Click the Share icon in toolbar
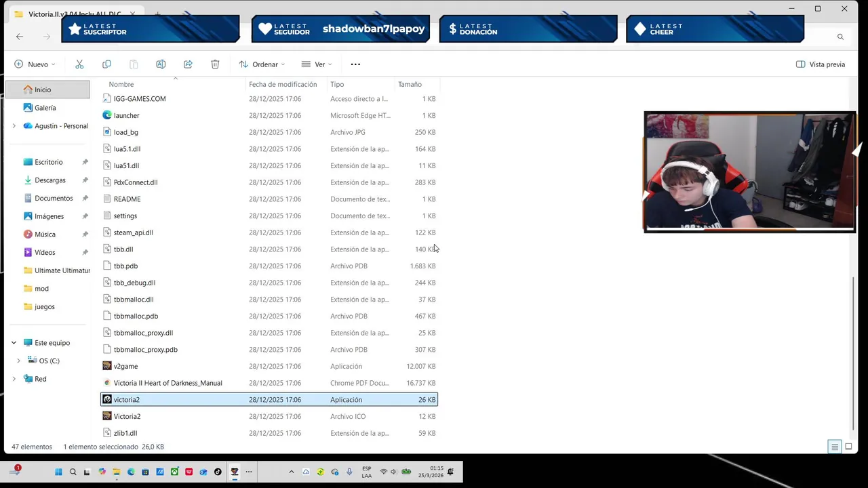 tap(188, 64)
